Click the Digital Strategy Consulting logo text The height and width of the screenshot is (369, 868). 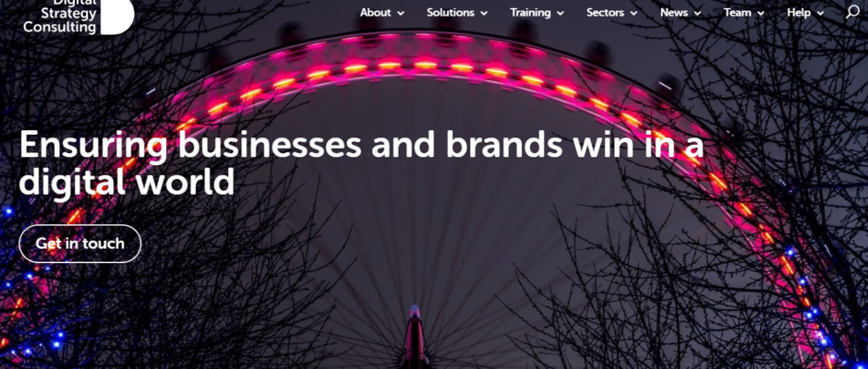59,17
